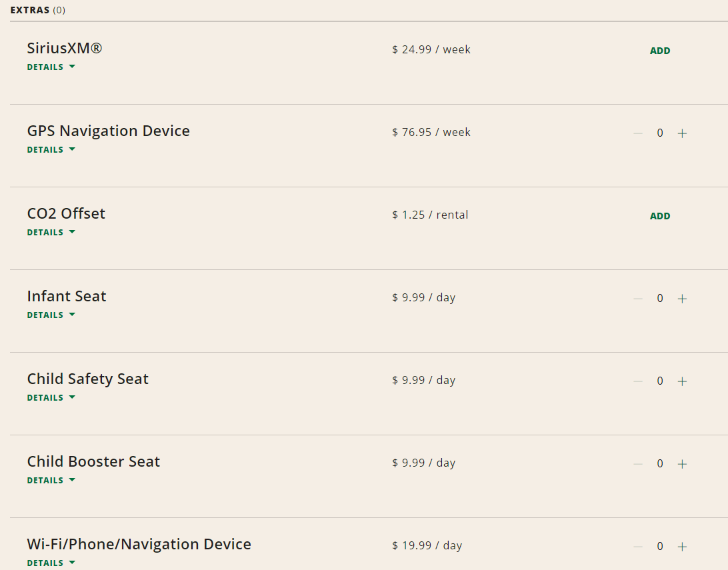The image size is (728, 570).
Task: Expand SiriusXM details
Action: pyautogui.click(x=51, y=67)
